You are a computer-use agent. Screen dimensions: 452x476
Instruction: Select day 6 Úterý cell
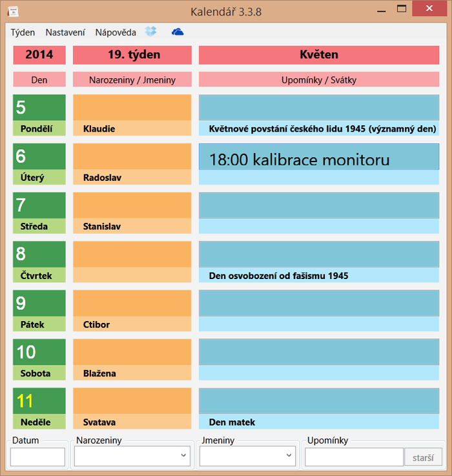[39, 164]
